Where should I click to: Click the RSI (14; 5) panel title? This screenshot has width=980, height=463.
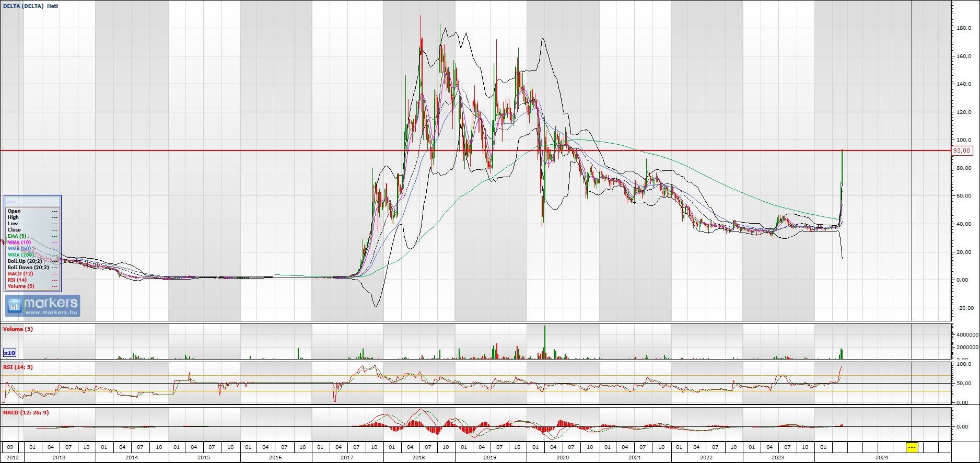click(x=18, y=367)
